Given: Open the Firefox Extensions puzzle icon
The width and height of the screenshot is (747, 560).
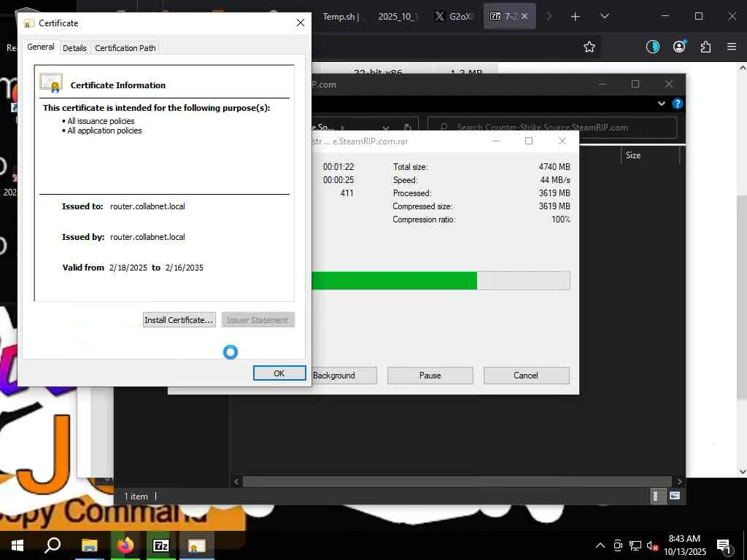Looking at the screenshot, I should pos(705,47).
